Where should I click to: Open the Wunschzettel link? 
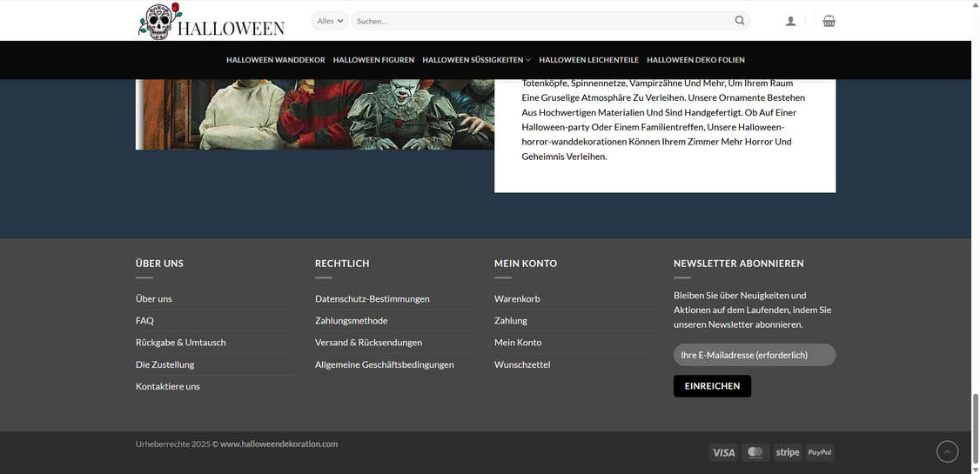[522, 364]
